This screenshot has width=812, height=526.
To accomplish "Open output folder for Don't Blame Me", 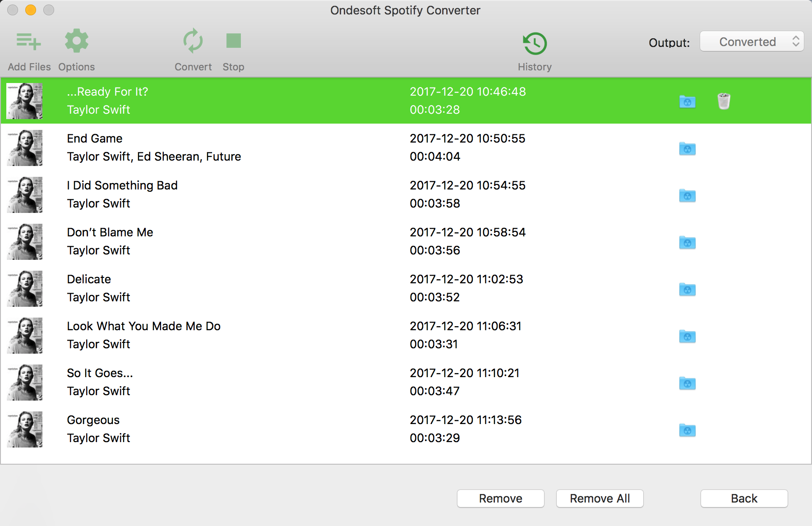I will click(687, 242).
